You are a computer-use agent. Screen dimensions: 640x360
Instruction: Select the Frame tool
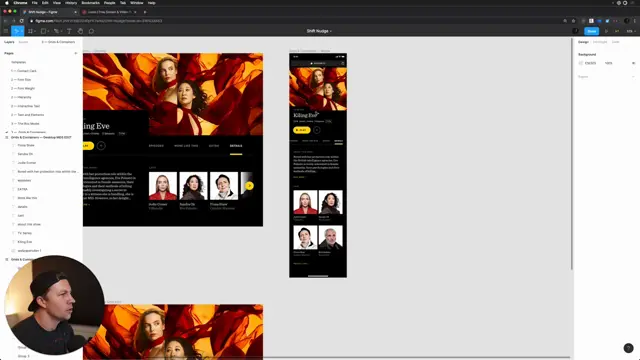click(30, 31)
